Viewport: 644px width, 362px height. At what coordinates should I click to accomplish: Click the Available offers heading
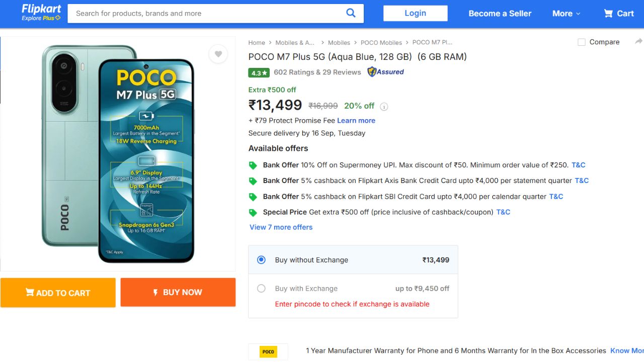point(278,148)
